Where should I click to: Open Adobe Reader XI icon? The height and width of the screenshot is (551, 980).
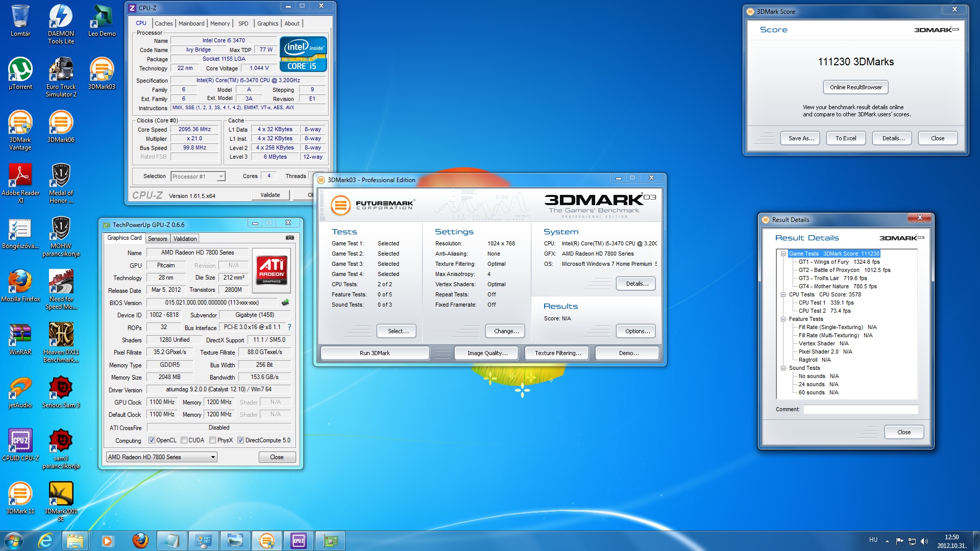tap(20, 183)
